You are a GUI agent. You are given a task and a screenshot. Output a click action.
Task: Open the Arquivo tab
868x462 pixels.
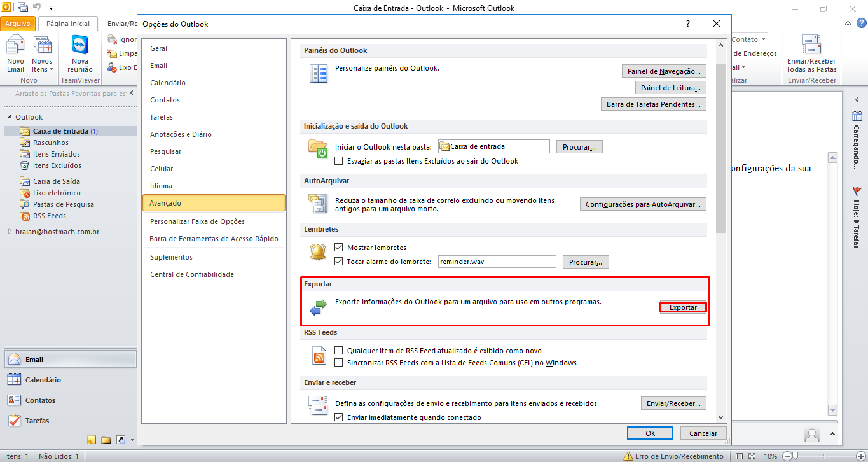pos(18,24)
